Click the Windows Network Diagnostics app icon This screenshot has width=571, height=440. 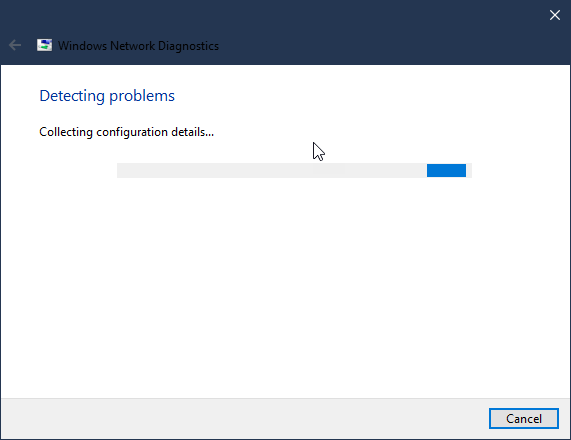pos(44,45)
